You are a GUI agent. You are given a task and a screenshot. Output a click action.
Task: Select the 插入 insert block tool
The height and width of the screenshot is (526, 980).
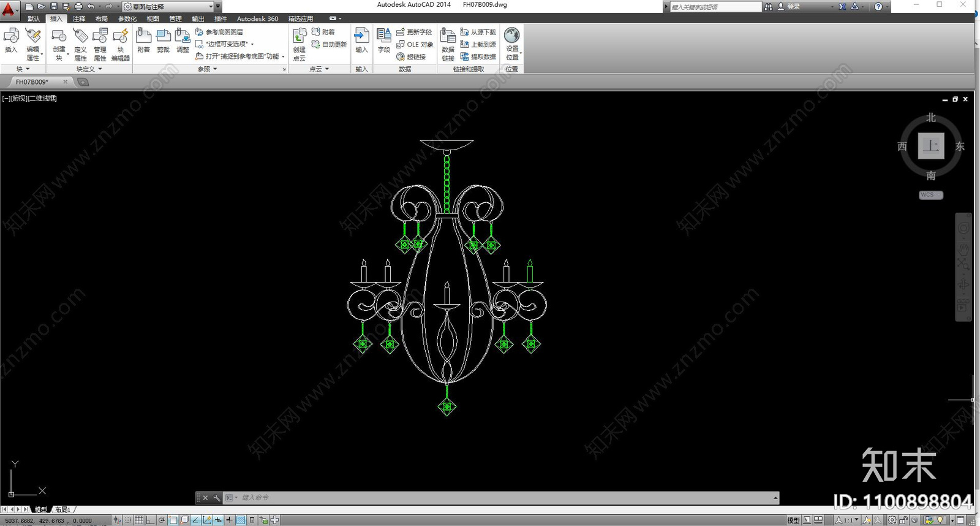[x=11, y=40]
